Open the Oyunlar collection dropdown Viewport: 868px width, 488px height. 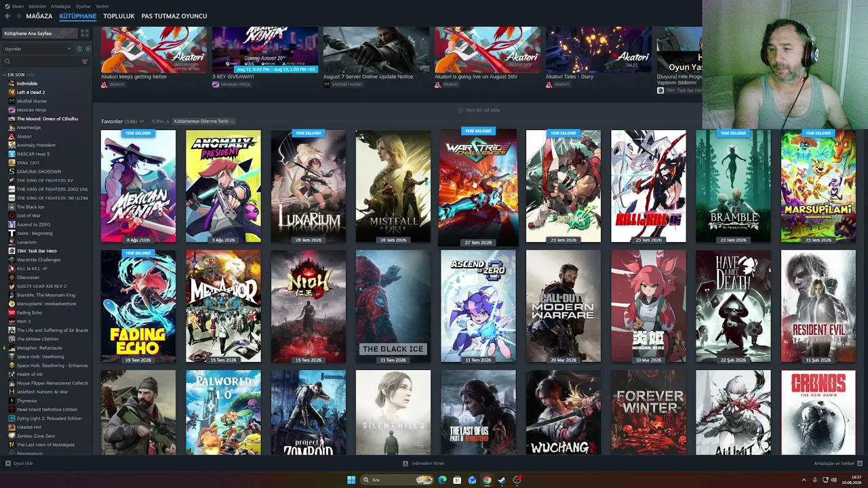(x=37, y=49)
